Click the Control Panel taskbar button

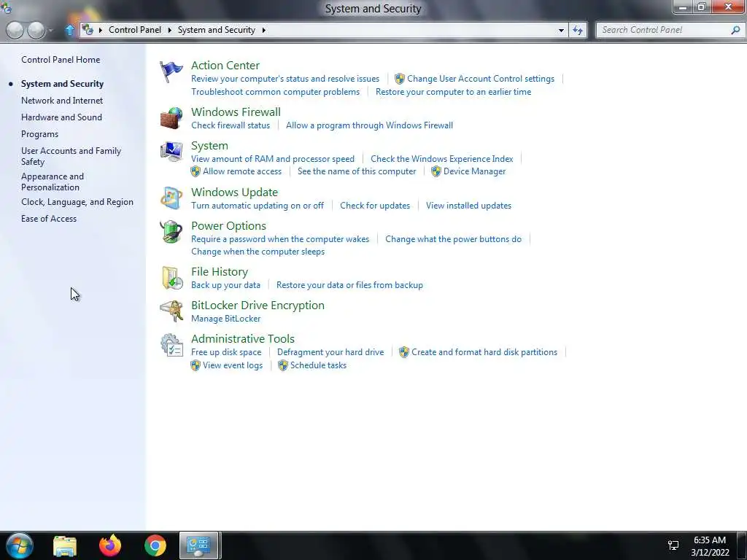198,545
